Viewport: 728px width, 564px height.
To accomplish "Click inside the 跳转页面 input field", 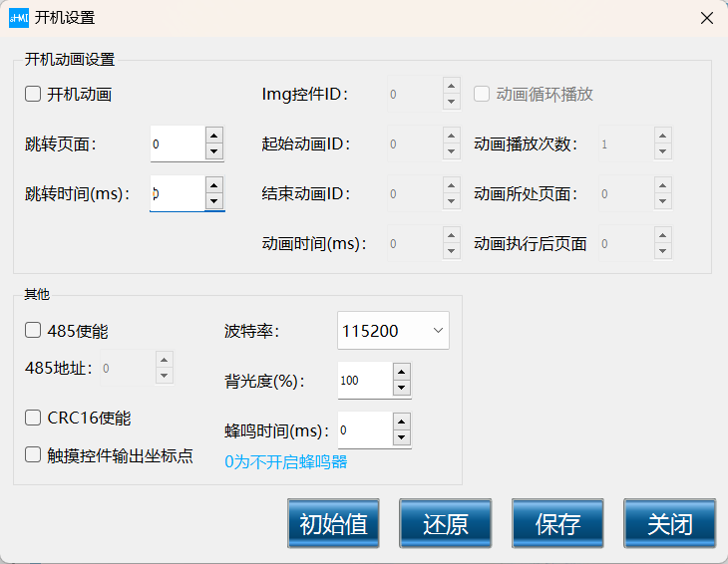I will point(177,143).
